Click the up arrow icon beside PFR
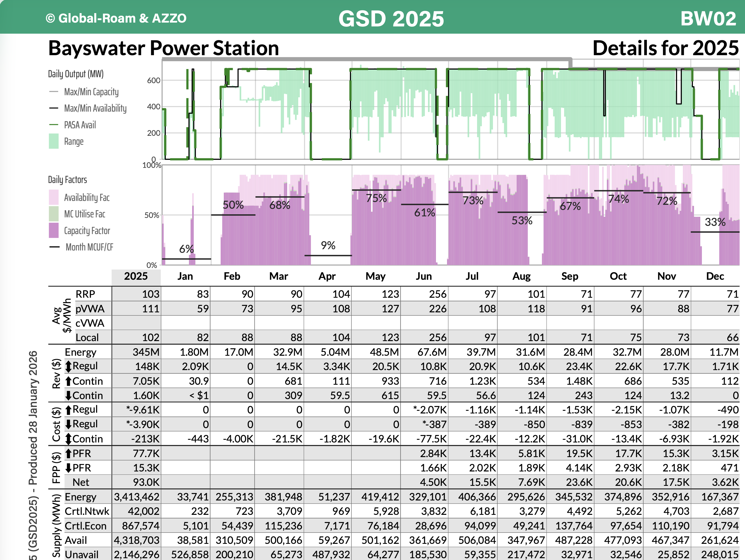The width and height of the screenshot is (745, 560). (x=68, y=453)
